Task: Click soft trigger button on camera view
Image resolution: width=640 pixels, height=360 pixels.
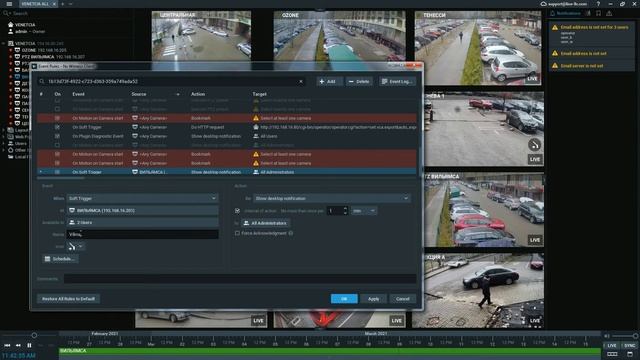Action: 534,144
